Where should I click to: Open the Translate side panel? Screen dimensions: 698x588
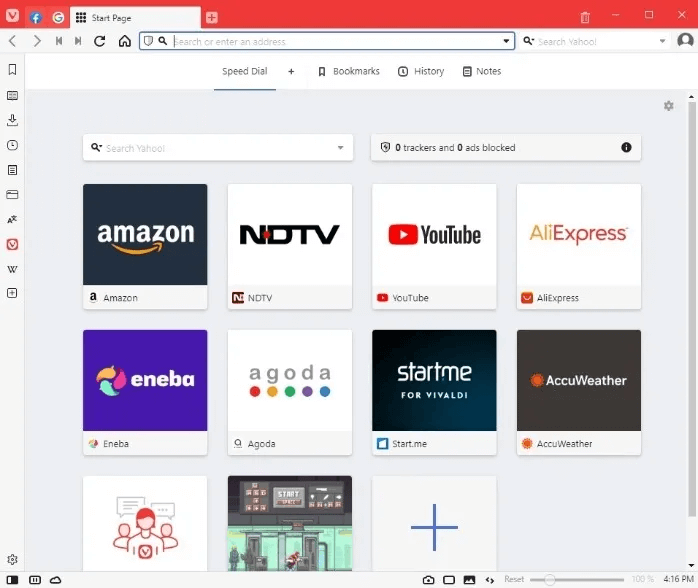[x=12, y=219]
